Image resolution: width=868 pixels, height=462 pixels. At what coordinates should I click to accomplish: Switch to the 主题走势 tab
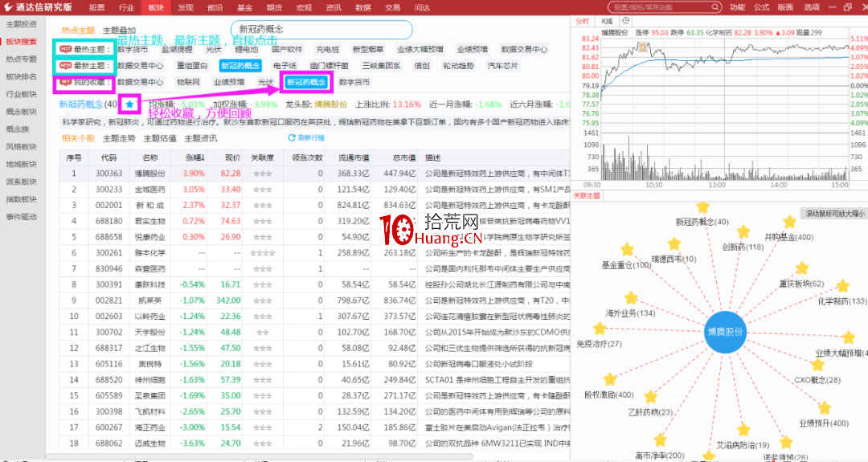[119, 138]
